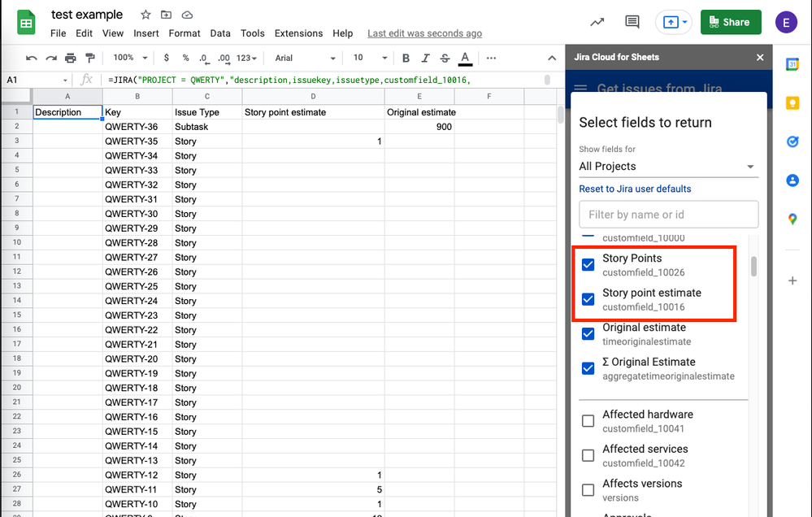Image resolution: width=812 pixels, height=517 pixels.
Task: Toggle strikethrough formatting
Action: click(x=445, y=58)
